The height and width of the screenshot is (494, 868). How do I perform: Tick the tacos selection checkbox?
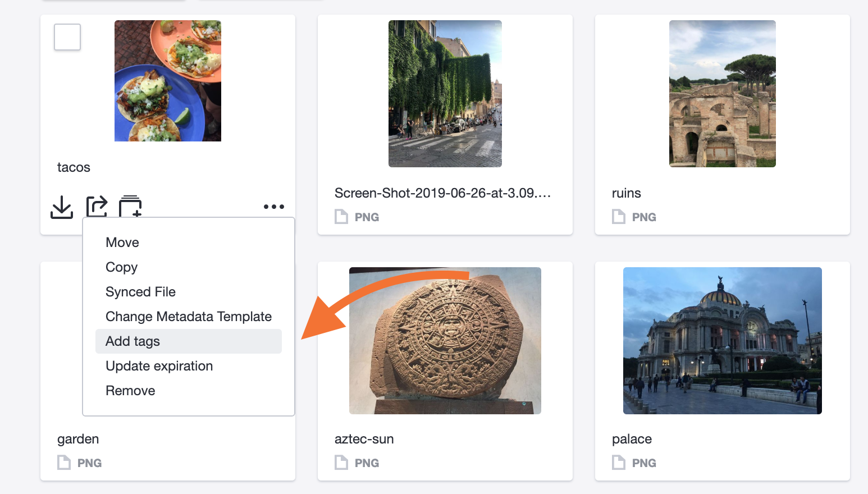(67, 37)
